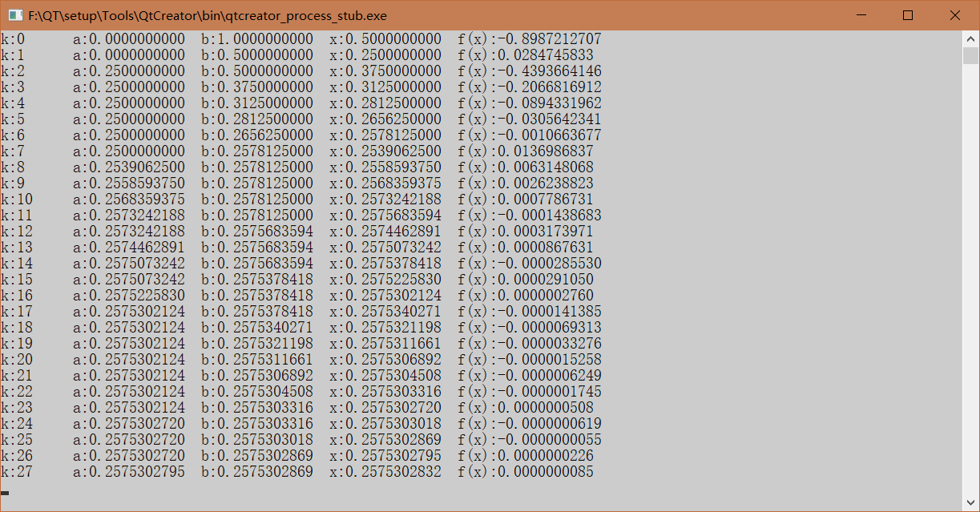The height and width of the screenshot is (512, 980).
Task: Close the qtcreator_process_stub.exe console
Action: (954, 15)
